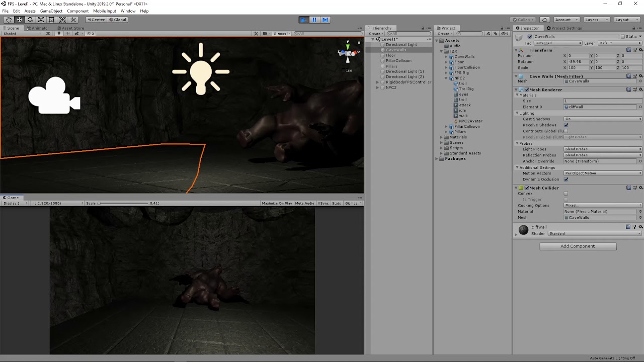
Task: Open the Motion Vectors dropdown
Action: tap(603, 173)
